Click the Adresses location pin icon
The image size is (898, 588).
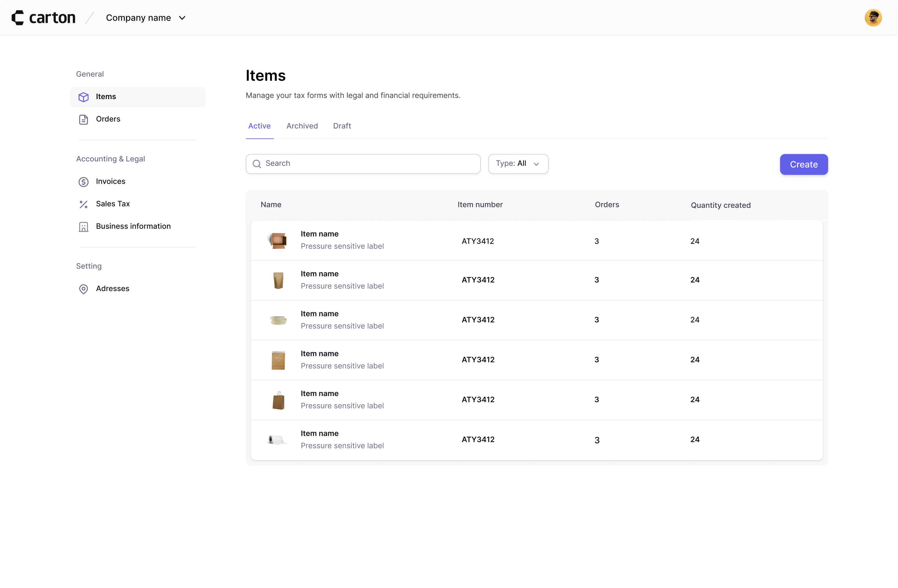(83, 289)
